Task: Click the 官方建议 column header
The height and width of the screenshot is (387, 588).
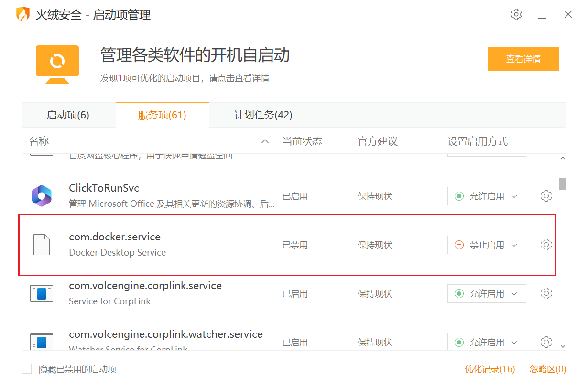Action: (x=378, y=141)
